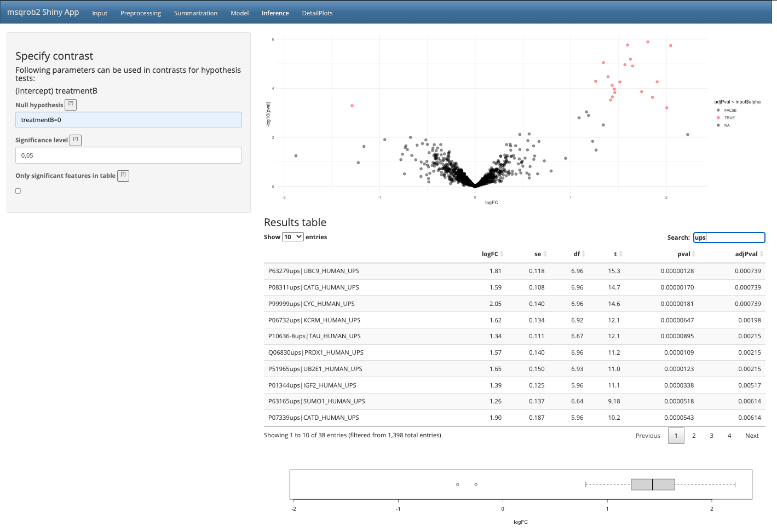This screenshot has width=777, height=532.
Task: Sort by t statistic column header
Action: click(x=615, y=254)
